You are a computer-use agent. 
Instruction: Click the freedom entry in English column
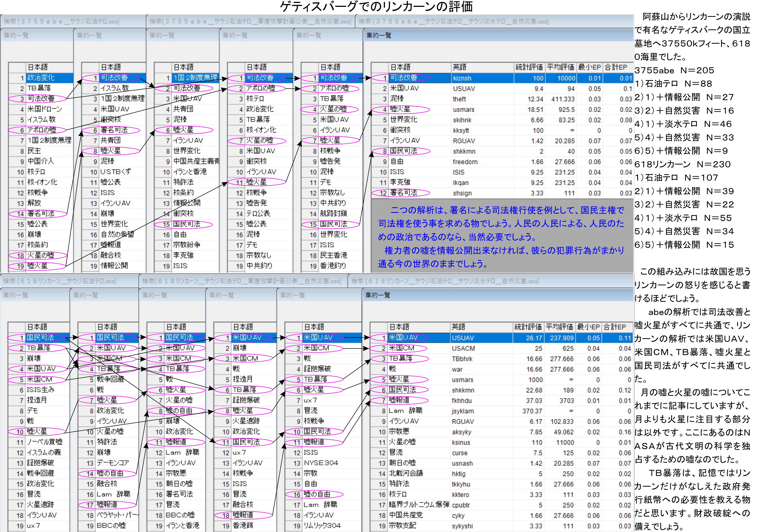click(465, 162)
